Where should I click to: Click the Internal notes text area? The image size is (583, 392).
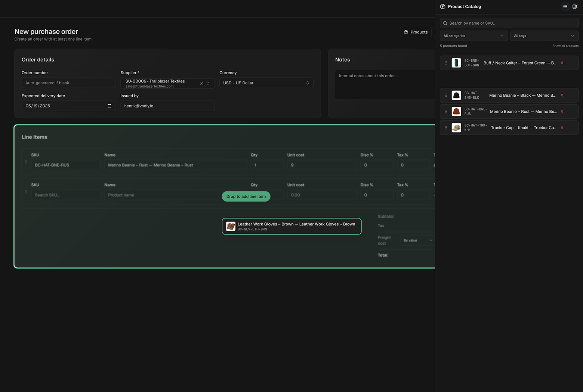coord(385,85)
